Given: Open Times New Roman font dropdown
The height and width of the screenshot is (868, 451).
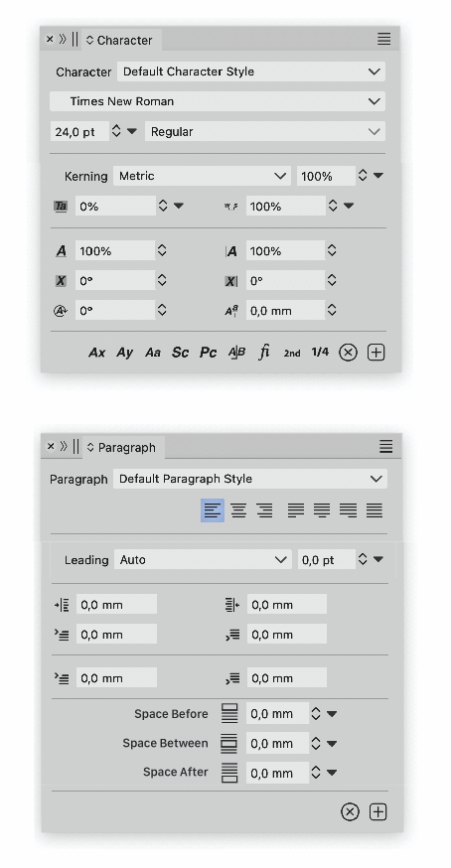Looking at the screenshot, I should [218, 101].
